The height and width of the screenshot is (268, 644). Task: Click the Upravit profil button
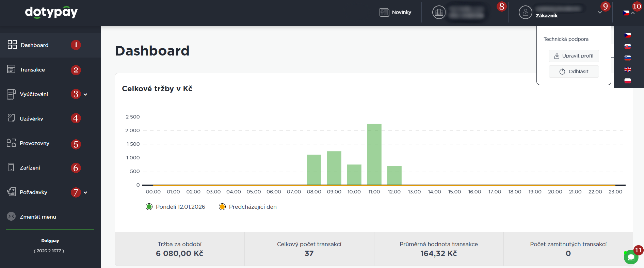[574, 56]
